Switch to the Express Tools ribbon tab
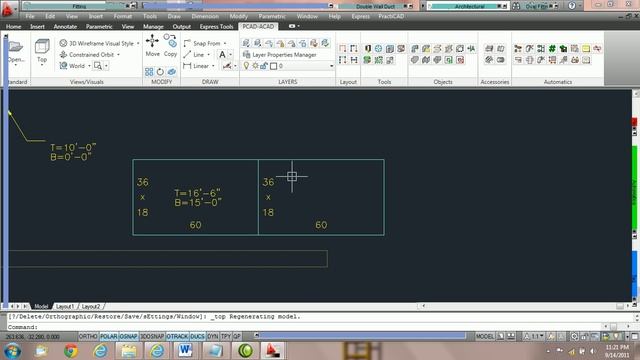Viewport: 640px width, 360px height. [x=216, y=27]
